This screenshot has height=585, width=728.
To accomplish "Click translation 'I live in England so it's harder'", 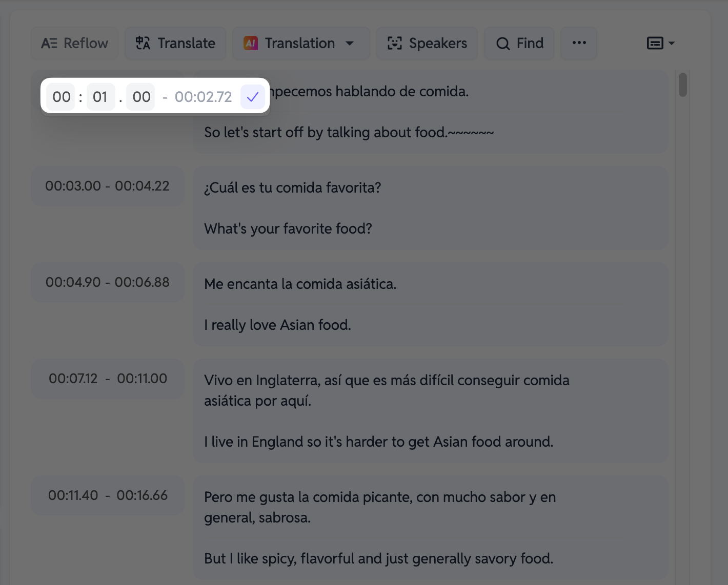I will 379,442.
